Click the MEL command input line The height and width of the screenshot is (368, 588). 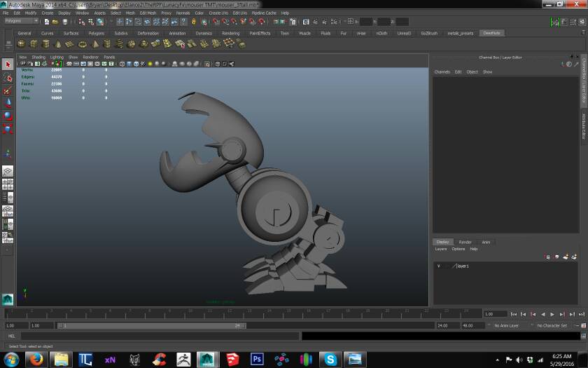tap(160, 336)
